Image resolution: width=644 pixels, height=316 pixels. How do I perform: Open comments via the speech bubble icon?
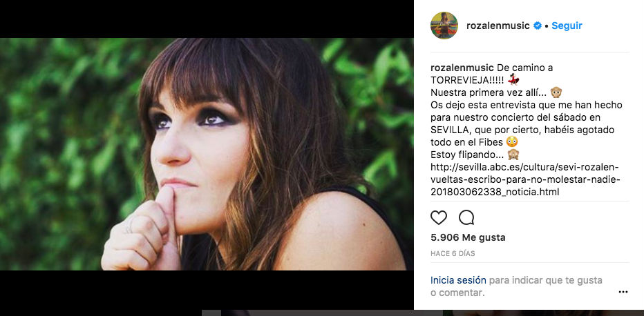point(466,218)
